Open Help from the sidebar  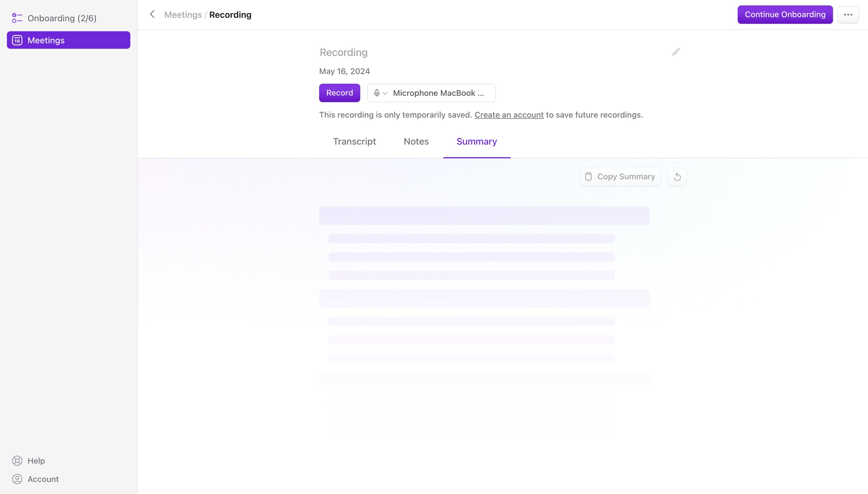pos(29,461)
